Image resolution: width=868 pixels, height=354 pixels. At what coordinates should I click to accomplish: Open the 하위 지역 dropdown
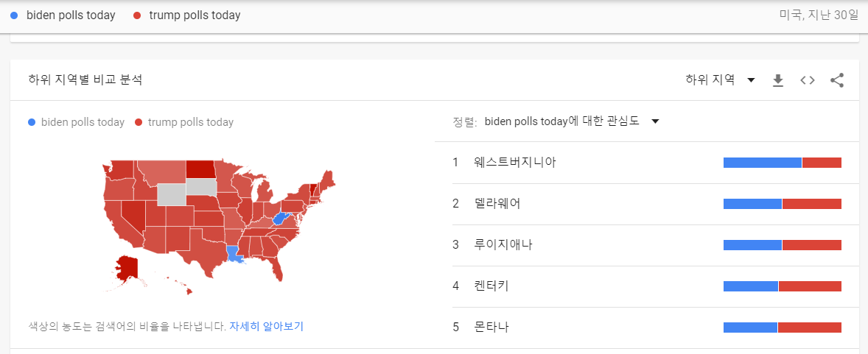[x=720, y=80]
